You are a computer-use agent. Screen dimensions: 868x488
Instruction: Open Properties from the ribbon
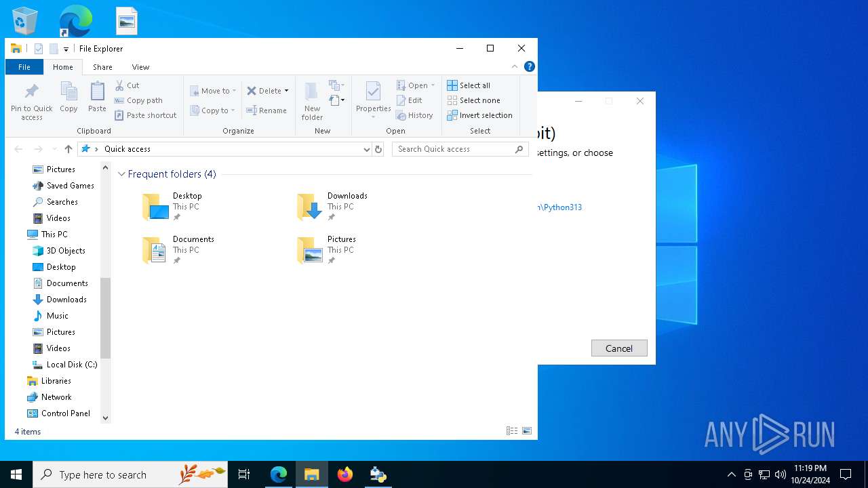(x=374, y=100)
